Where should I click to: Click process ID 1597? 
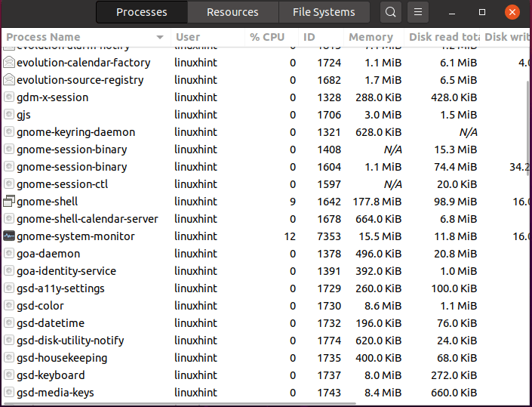(329, 184)
